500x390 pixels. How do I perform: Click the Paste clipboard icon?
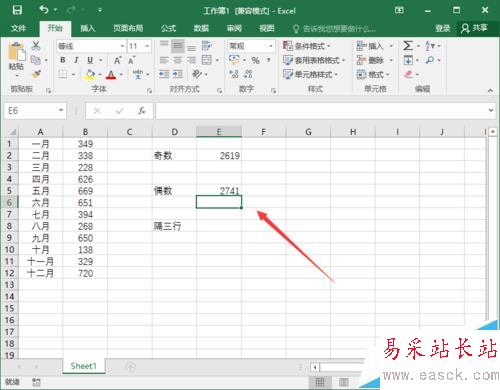click(x=16, y=53)
